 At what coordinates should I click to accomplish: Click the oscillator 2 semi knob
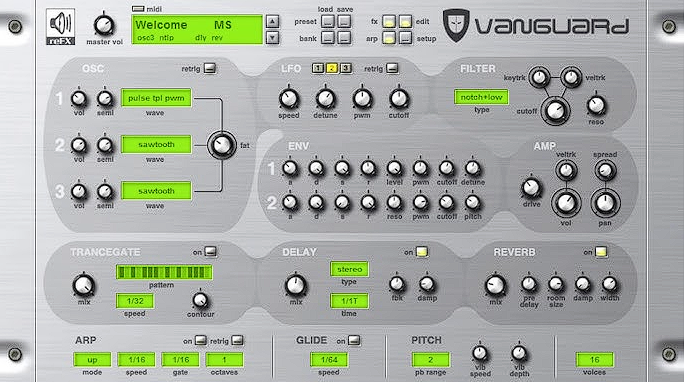point(105,145)
